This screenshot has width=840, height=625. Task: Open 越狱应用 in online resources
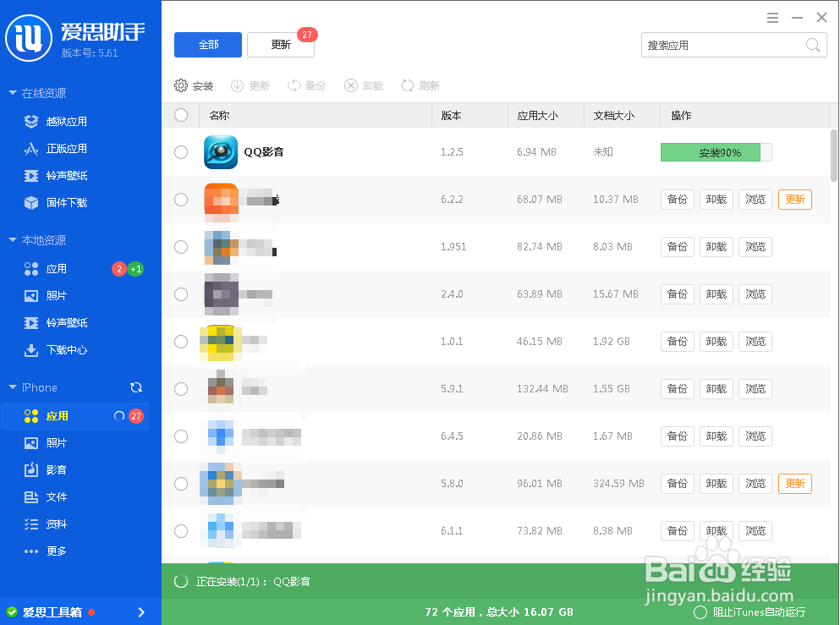(x=56, y=122)
